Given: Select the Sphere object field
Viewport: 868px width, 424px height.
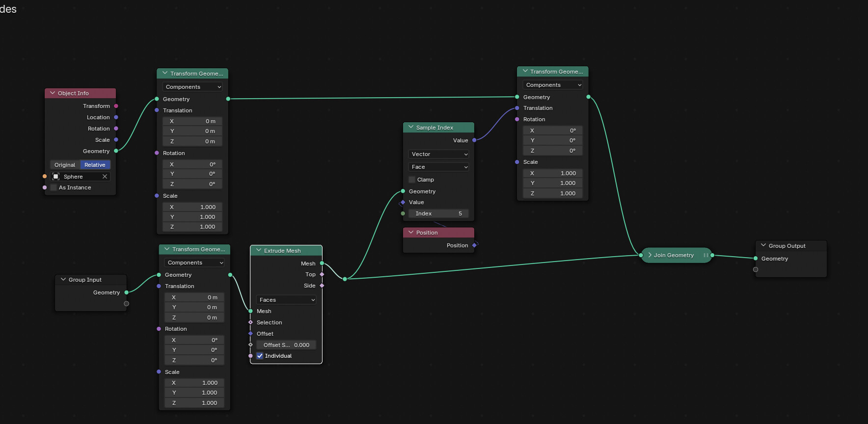Looking at the screenshot, I should point(81,177).
